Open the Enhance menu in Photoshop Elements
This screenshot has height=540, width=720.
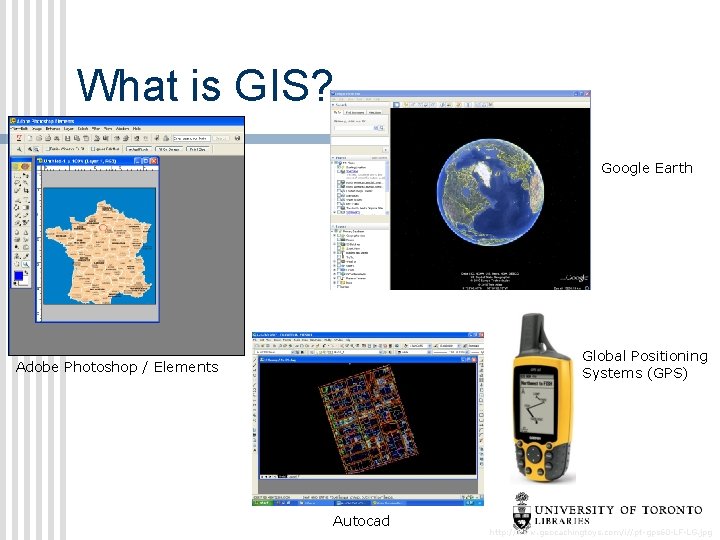point(53,129)
